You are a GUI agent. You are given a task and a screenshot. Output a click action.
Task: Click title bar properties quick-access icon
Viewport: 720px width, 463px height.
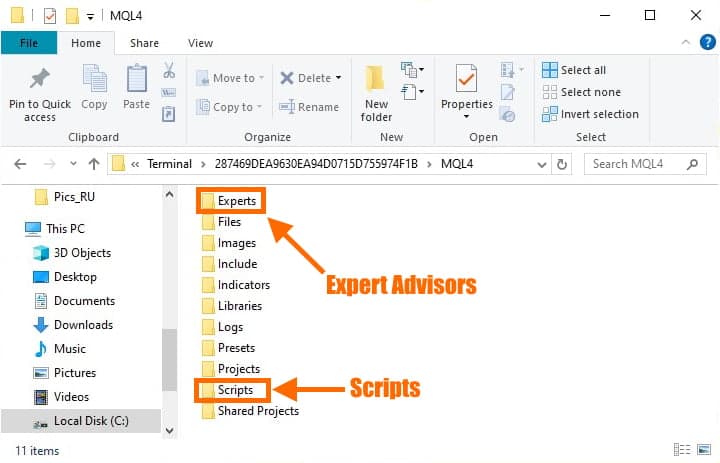pyautogui.click(x=50, y=16)
